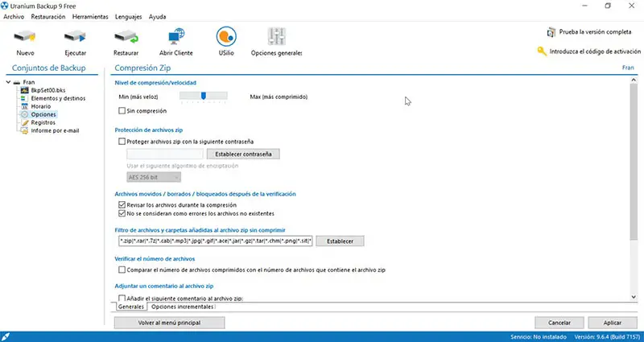Open the Restaurar toolbar icon
644x342 pixels.
pyautogui.click(x=126, y=36)
